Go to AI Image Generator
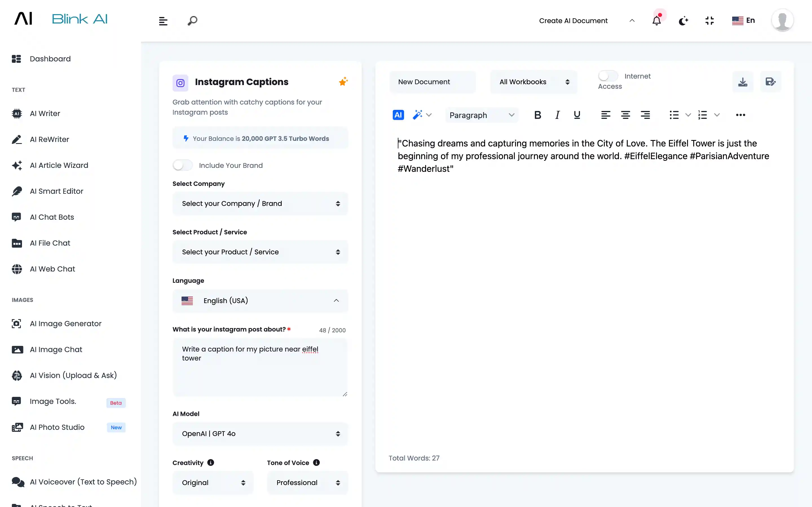 [65, 324]
